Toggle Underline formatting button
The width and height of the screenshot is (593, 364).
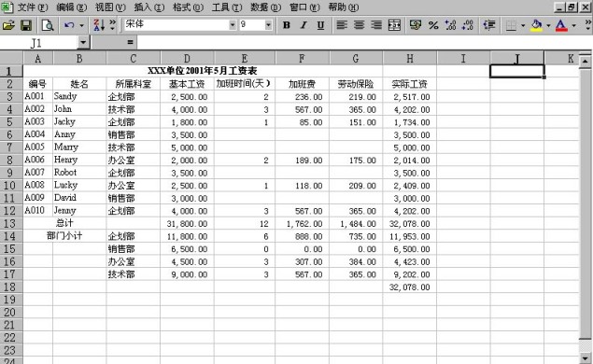[320, 25]
